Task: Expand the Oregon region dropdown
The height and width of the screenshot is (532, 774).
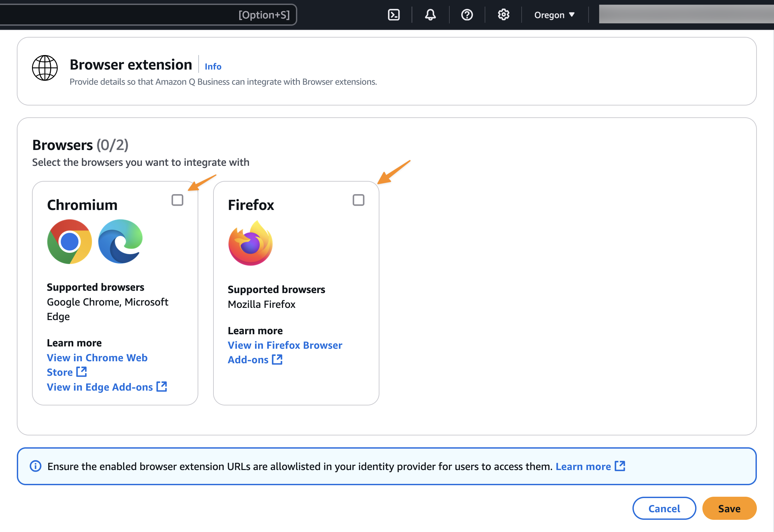Action: pos(554,15)
